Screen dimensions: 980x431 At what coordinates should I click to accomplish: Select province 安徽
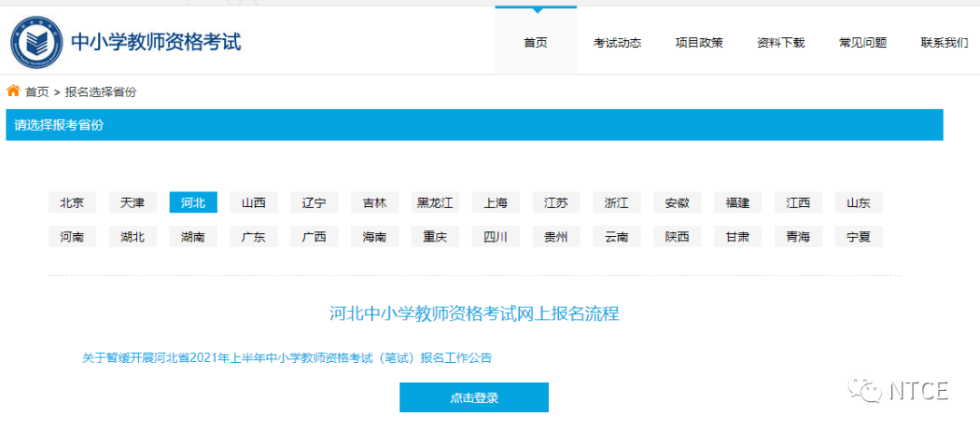678,202
